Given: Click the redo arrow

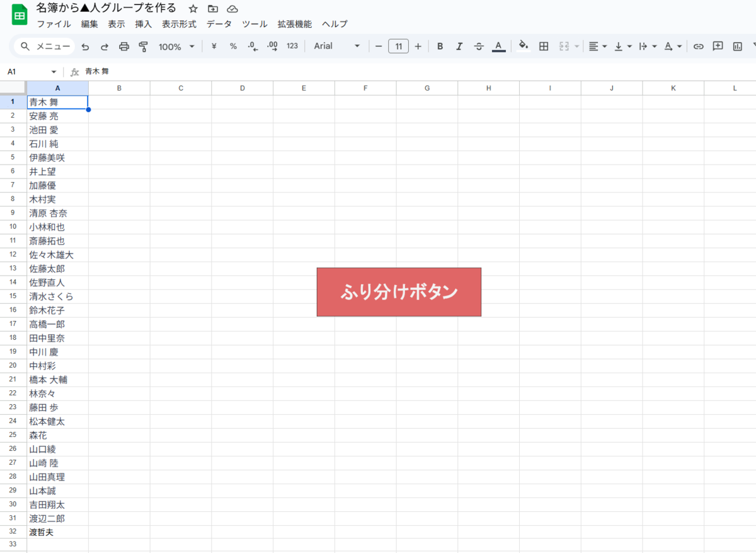Looking at the screenshot, I should [105, 46].
